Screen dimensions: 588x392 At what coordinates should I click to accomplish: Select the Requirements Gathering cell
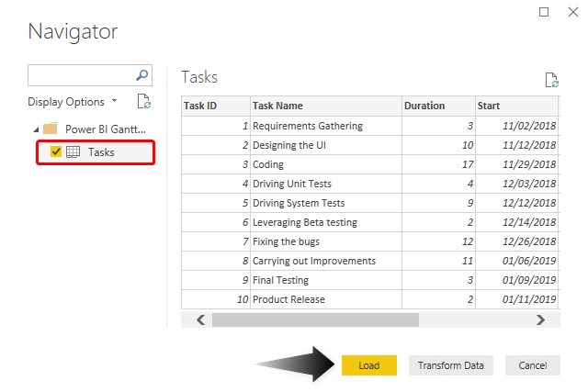(x=326, y=126)
